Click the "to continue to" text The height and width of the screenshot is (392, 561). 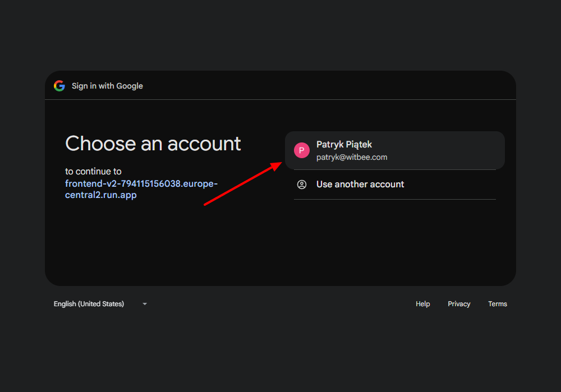[x=93, y=172]
